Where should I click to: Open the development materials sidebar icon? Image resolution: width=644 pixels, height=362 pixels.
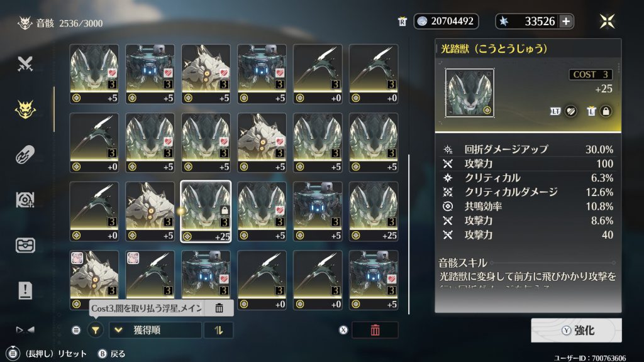tap(25, 199)
